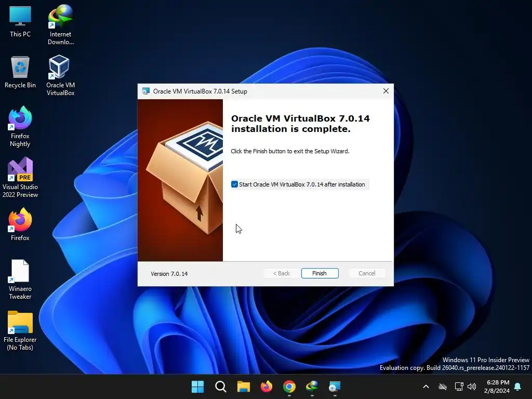Select the Recycle Bin desktop icon
This screenshot has height=399, width=532.
tap(20, 72)
